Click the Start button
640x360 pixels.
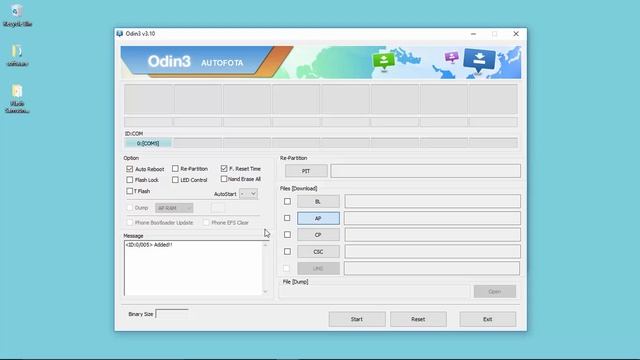point(357,319)
